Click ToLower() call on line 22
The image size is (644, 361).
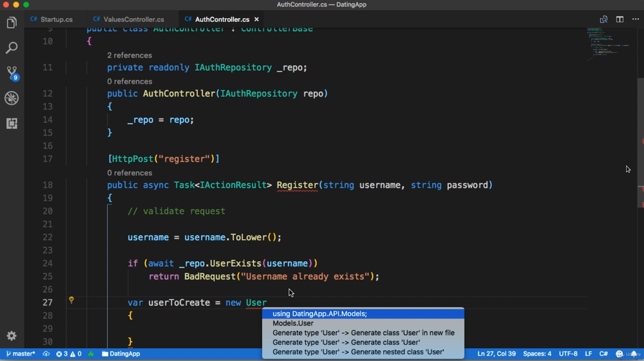(253, 237)
